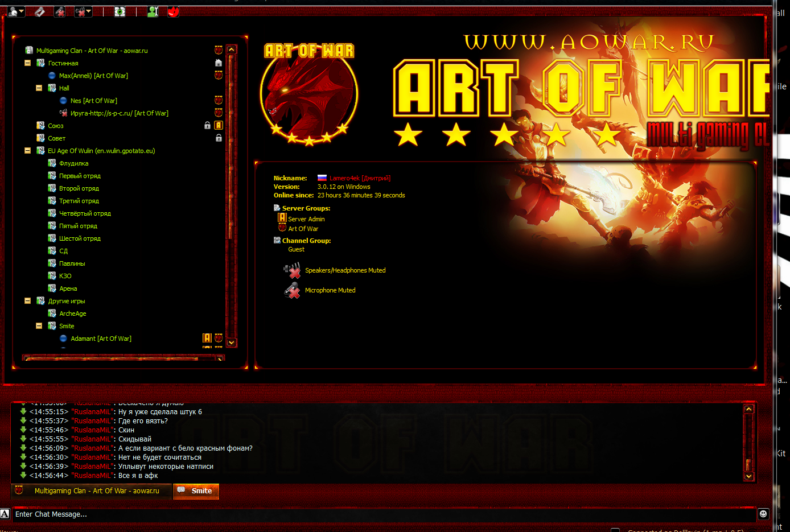Image resolution: width=790 pixels, height=532 pixels.
Task: Click Art Of War server group entry
Action: pos(303,229)
